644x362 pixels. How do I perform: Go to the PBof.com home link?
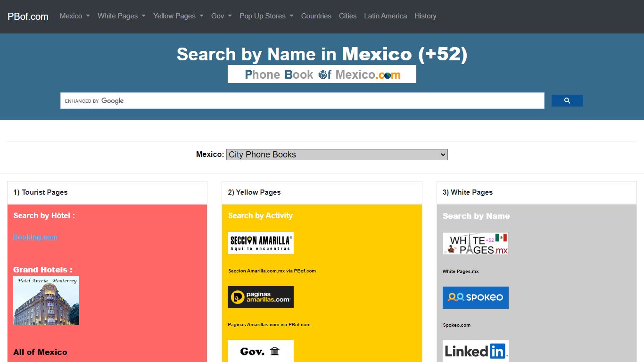(x=28, y=16)
